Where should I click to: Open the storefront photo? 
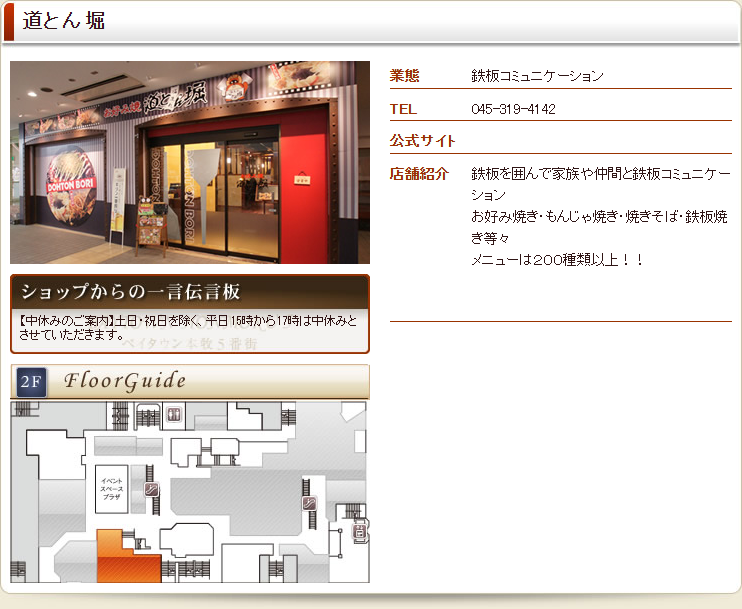[x=190, y=162]
